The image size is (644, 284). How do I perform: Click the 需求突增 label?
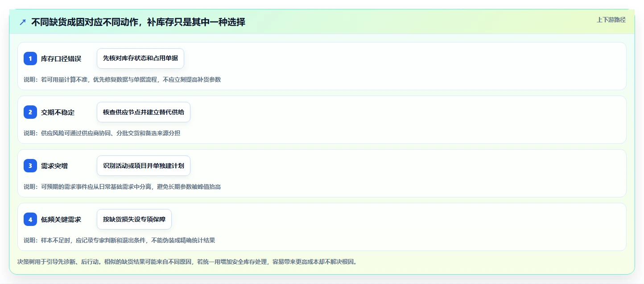(x=54, y=166)
